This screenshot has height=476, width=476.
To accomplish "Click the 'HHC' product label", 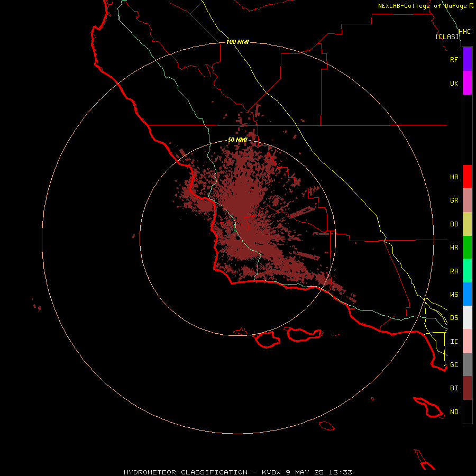I will [x=464, y=32].
